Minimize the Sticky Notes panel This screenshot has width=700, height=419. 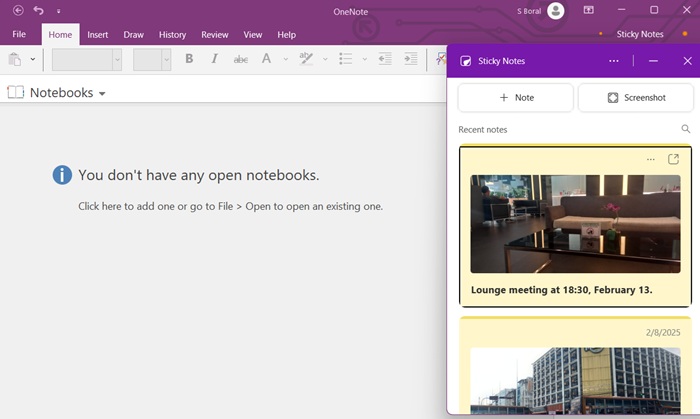(x=653, y=61)
